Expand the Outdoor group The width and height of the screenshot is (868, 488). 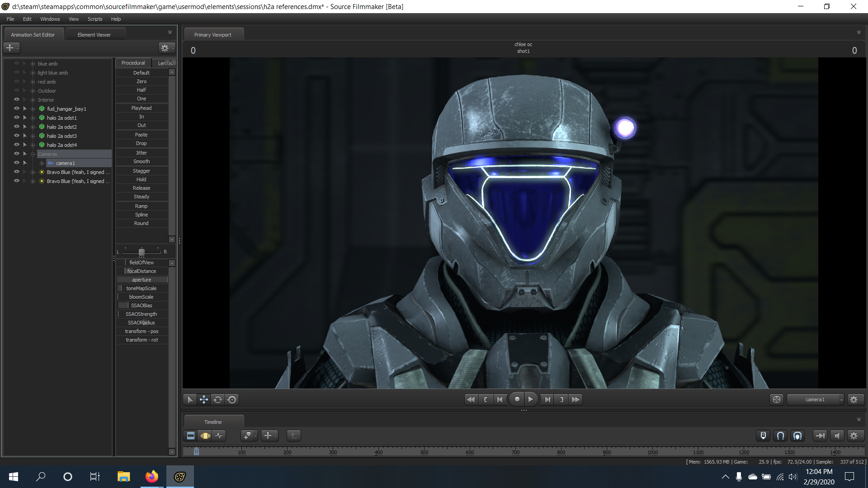(x=33, y=91)
